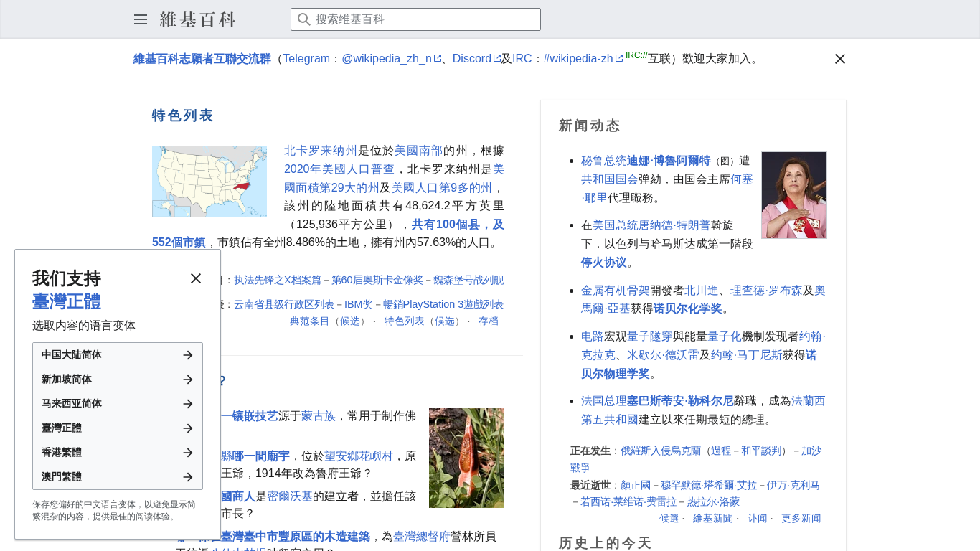Click the arrow next to 臺灣正體
Viewport: 980px width, 551px height.
pyautogui.click(x=188, y=428)
